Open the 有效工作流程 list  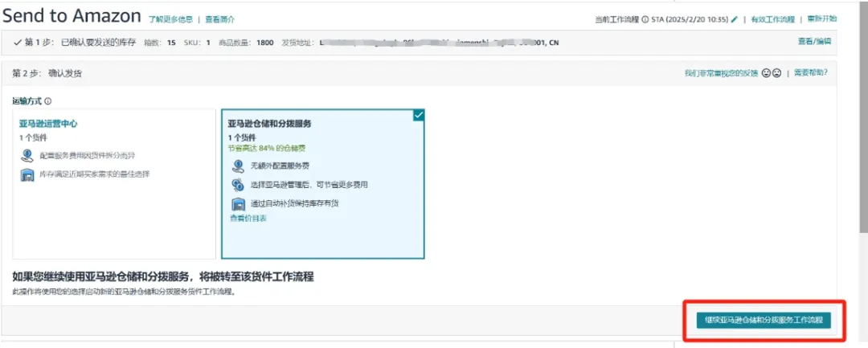772,19
